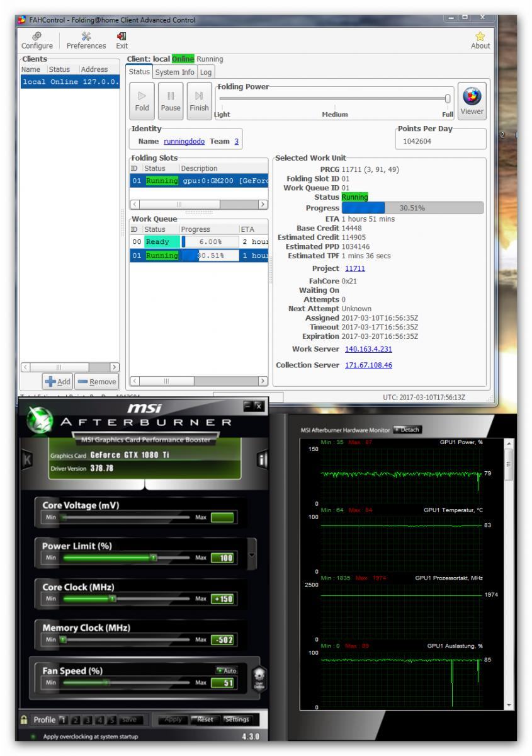Screen dimensions: 532x756
Task: Click the Power Limit slider handle
Action: pos(152,558)
